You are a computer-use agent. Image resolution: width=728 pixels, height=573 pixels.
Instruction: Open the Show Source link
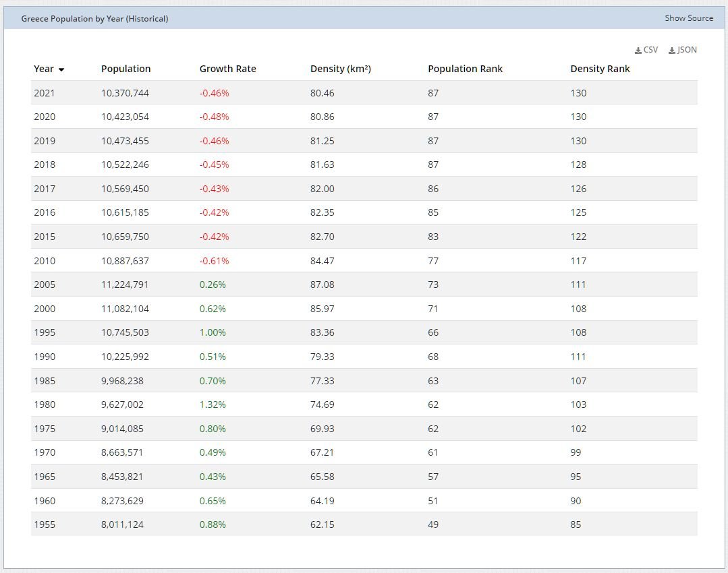688,18
